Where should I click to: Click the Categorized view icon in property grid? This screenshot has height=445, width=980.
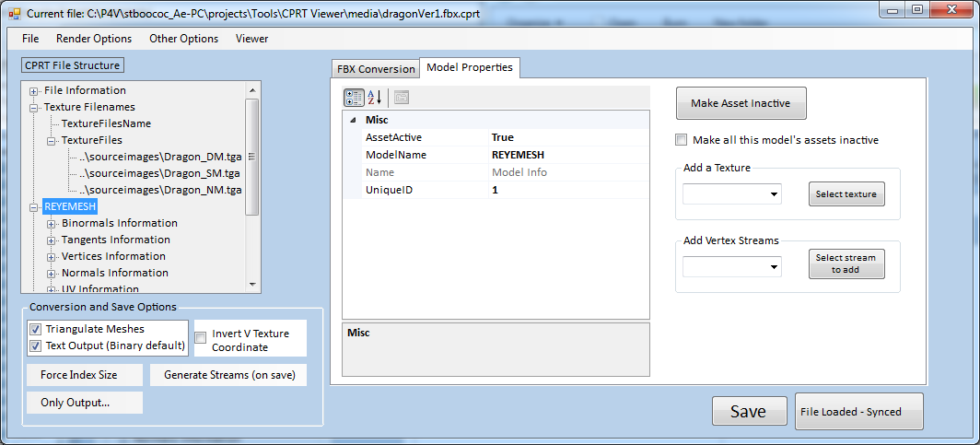pyautogui.click(x=354, y=98)
